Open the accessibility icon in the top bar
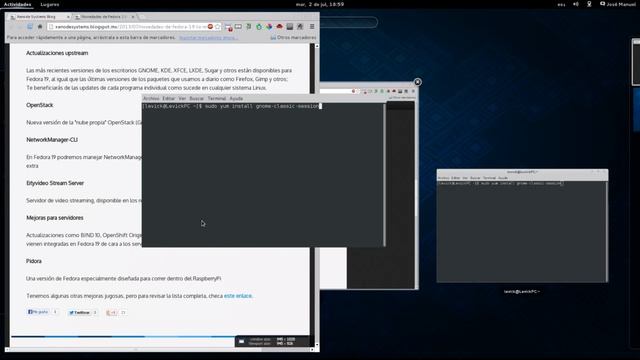The height and width of the screenshot is (360, 640). 589,4
